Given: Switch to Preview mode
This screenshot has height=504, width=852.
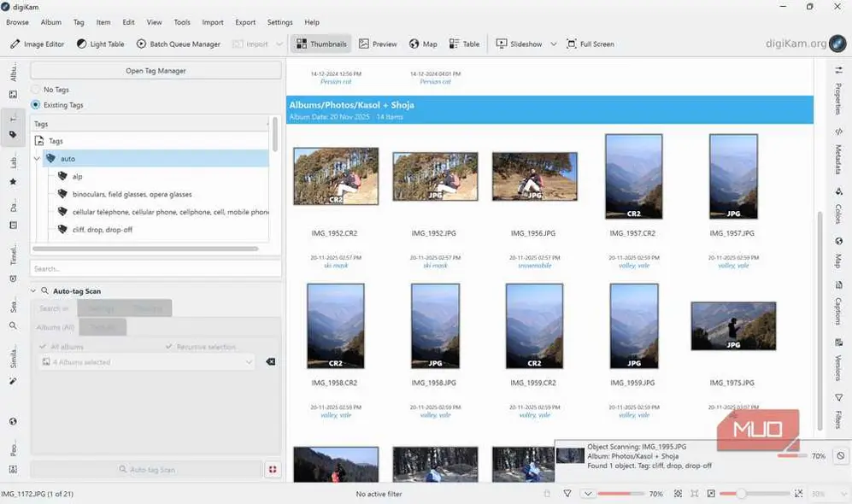Looking at the screenshot, I should [381, 44].
